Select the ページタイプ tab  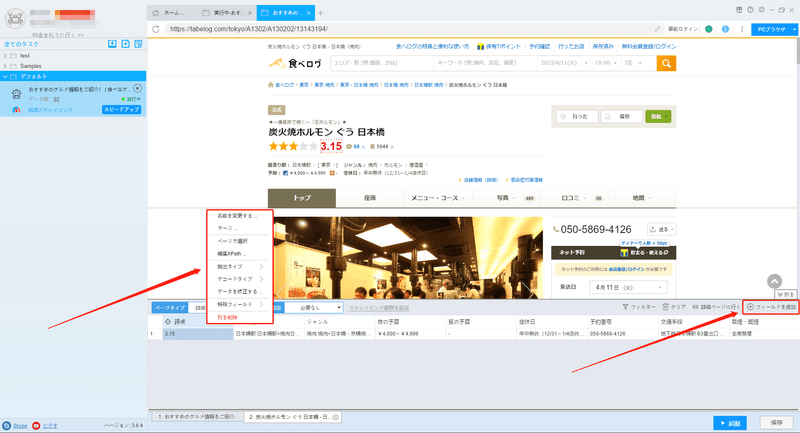pyautogui.click(x=170, y=308)
